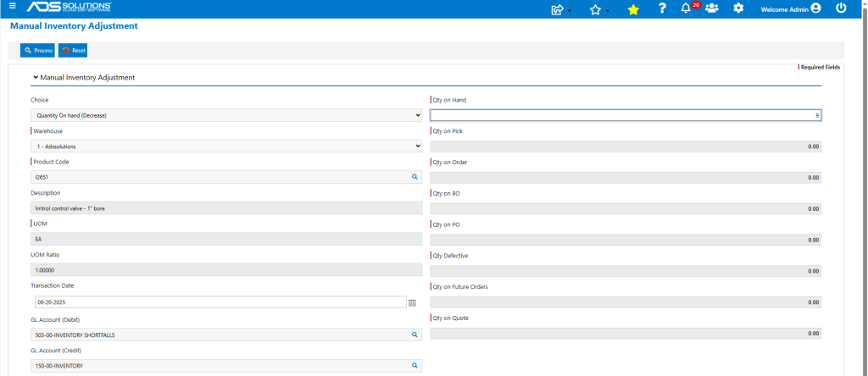
Task: Click GL Account (Debit) lookup magnifier
Action: point(414,335)
